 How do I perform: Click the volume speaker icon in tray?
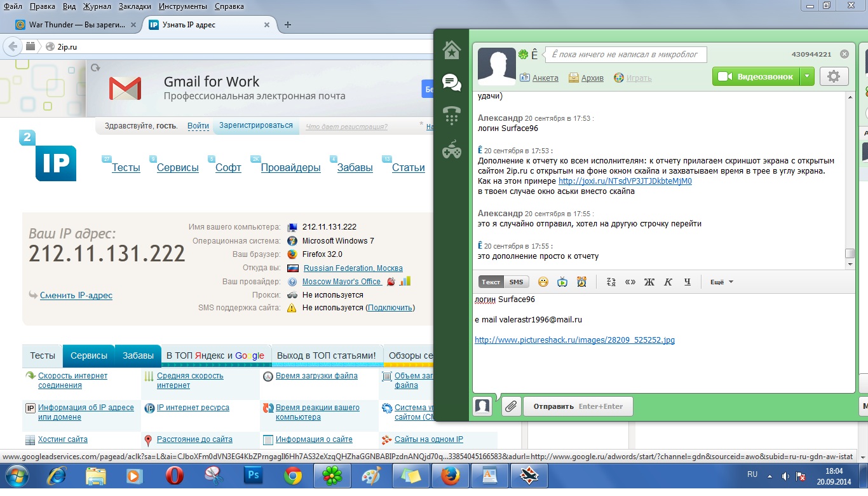(x=786, y=476)
